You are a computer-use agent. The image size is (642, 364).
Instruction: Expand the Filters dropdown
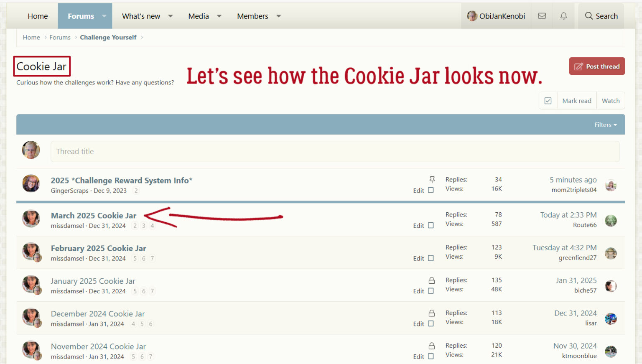[605, 125]
